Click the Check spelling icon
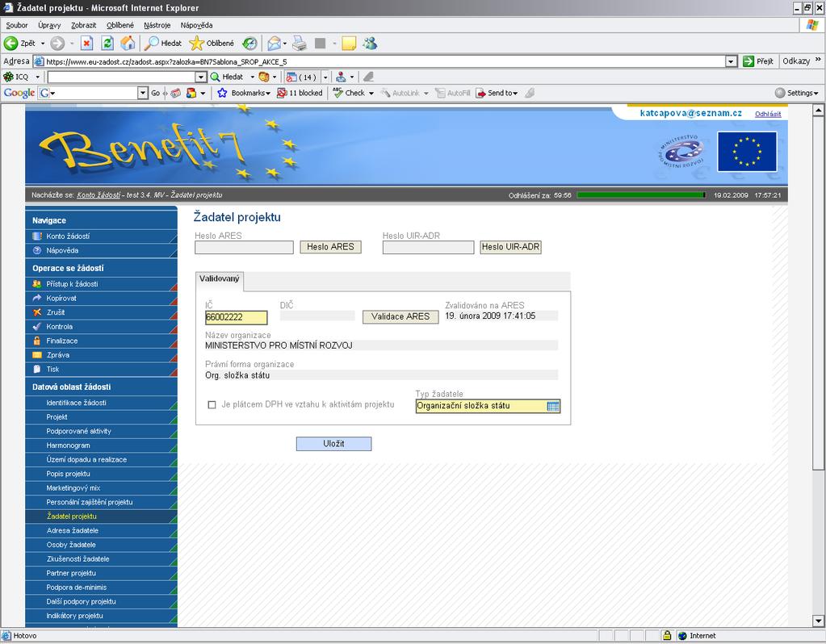The image size is (826, 644). click(338, 93)
